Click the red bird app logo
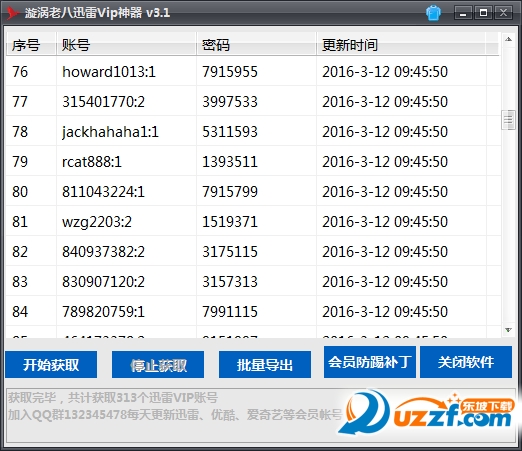This screenshot has width=522, height=451. click(13, 13)
